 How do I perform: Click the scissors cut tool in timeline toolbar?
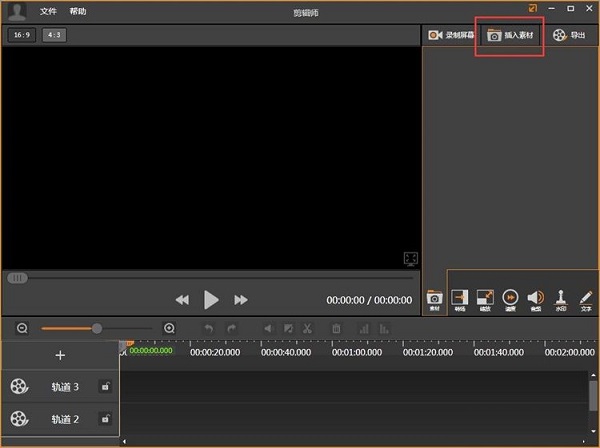[x=308, y=328]
